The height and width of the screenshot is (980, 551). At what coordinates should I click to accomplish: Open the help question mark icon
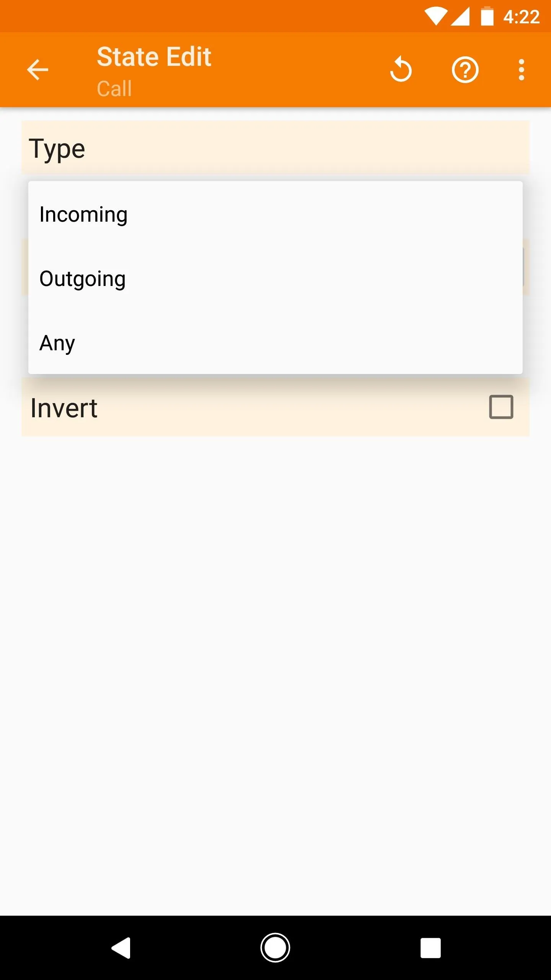pyautogui.click(x=465, y=70)
